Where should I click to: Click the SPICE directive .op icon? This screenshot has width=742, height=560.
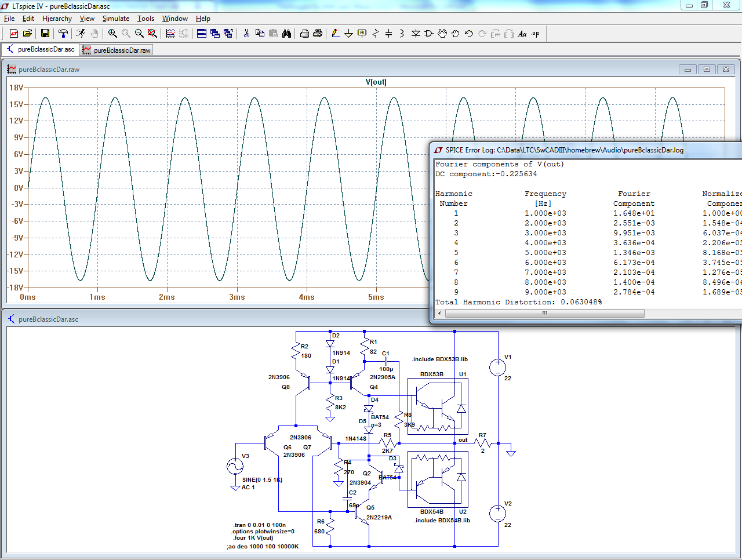(x=536, y=34)
